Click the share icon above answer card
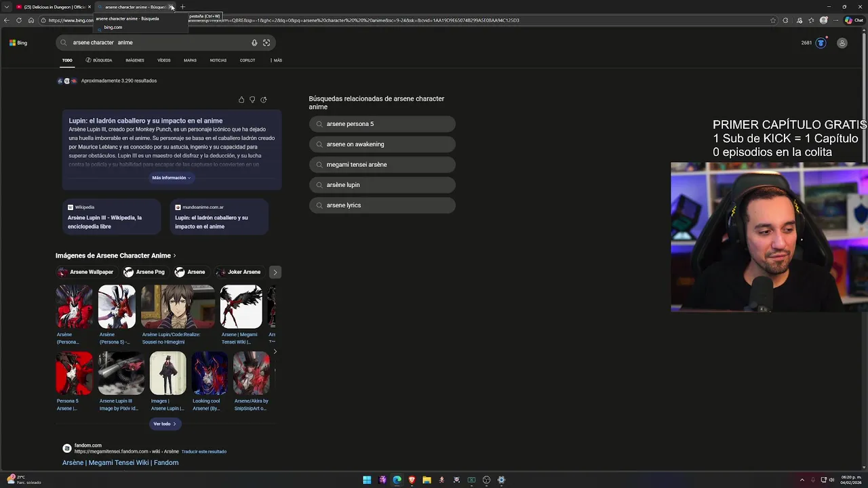 pyautogui.click(x=264, y=100)
